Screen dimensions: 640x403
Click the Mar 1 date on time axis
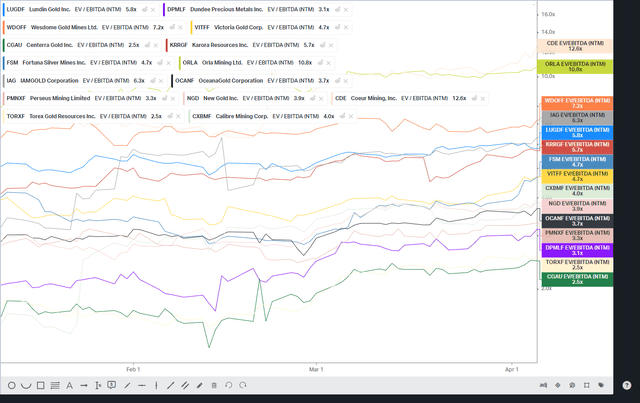[x=316, y=370]
